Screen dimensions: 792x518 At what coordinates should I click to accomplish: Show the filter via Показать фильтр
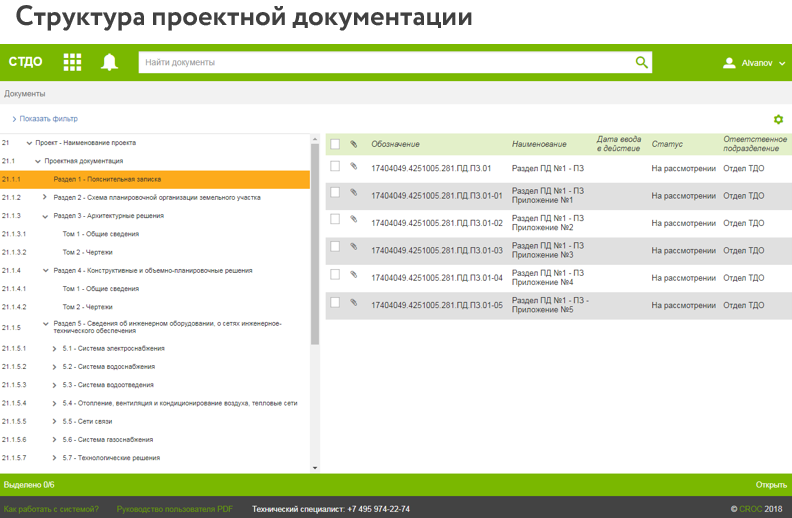[x=48, y=119]
